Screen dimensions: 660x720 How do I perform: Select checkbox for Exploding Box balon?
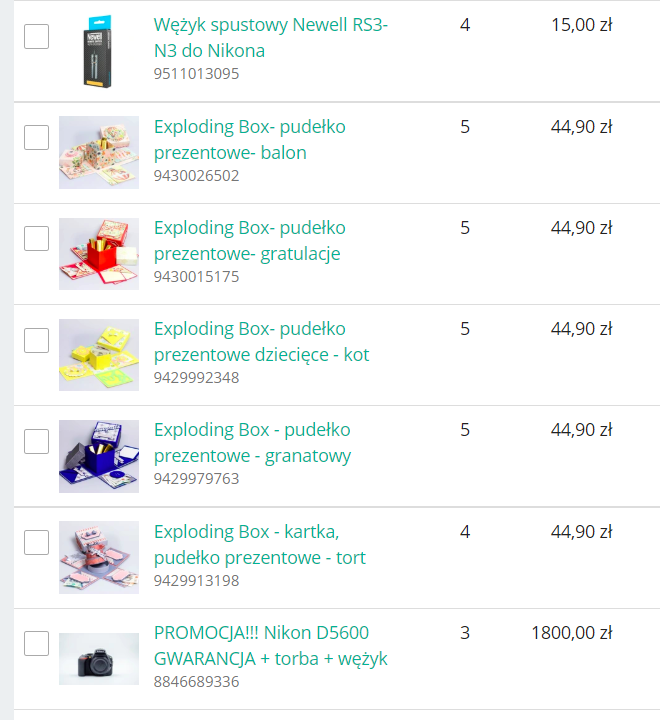pyautogui.click(x=36, y=138)
